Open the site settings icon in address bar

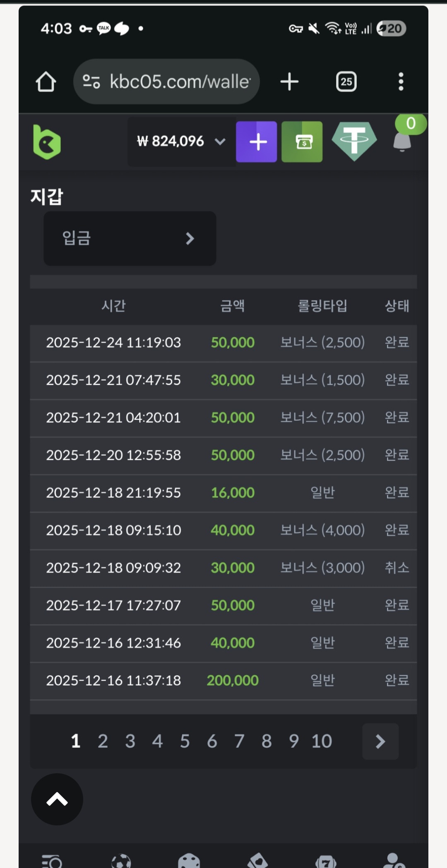point(91,82)
